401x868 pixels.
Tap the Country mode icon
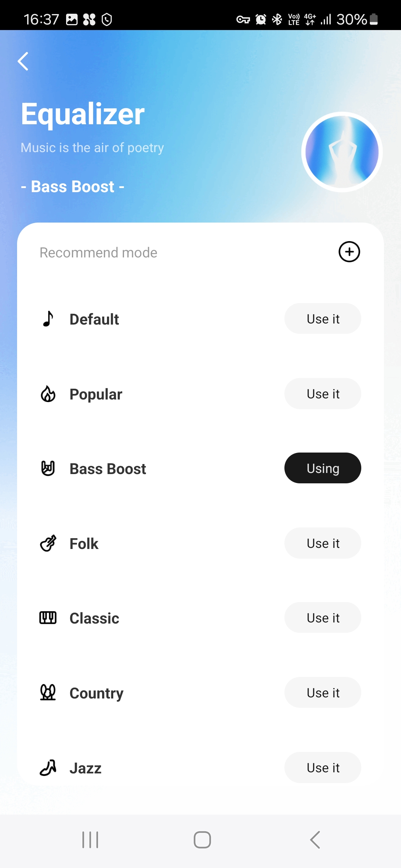[x=48, y=693]
